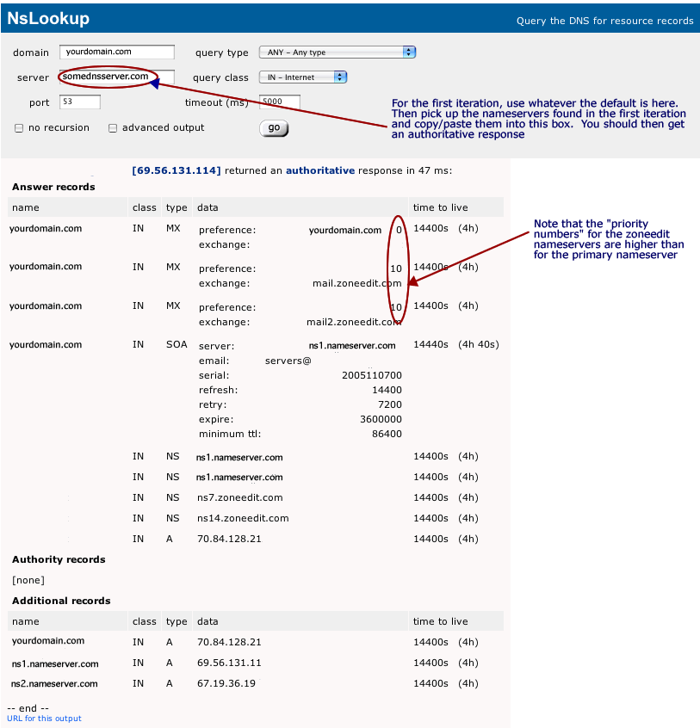Click the domain input field
Image resolution: width=700 pixels, height=728 pixels.
pos(116,52)
